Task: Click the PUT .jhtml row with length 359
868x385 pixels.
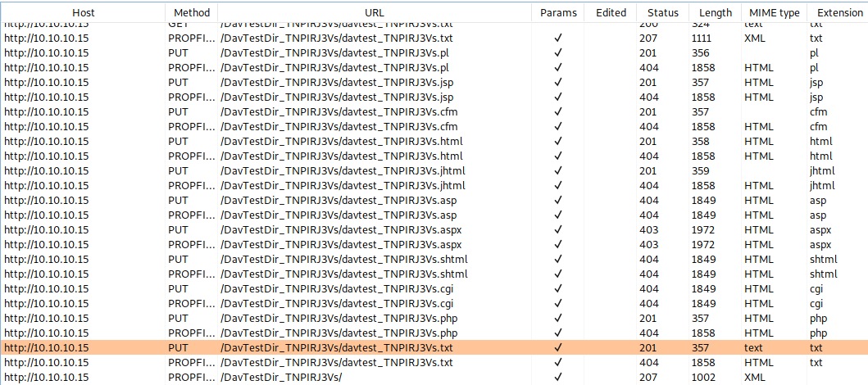Action: (336, 170)
